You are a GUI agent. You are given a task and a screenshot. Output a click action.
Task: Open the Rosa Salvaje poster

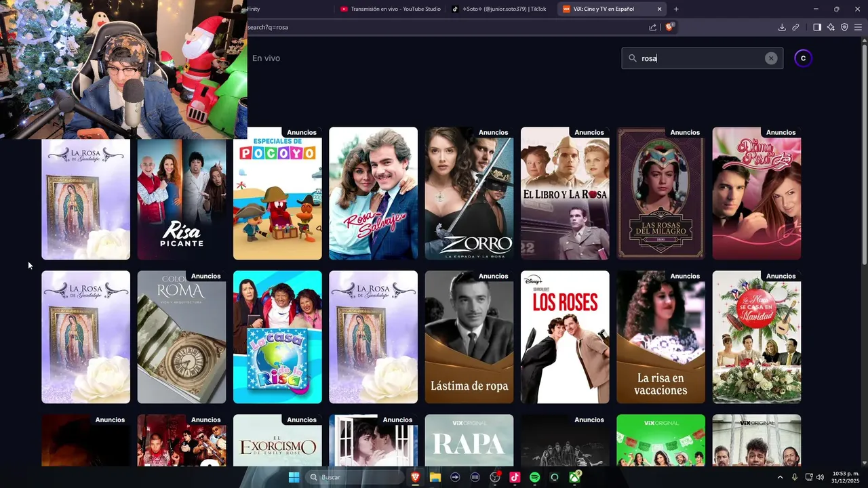(x=374, y=193)
